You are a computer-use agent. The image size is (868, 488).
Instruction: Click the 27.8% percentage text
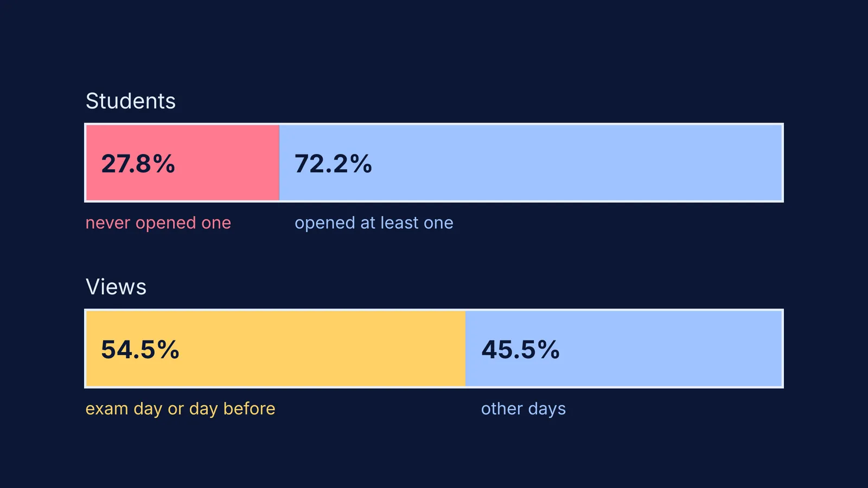pos(138,164)
